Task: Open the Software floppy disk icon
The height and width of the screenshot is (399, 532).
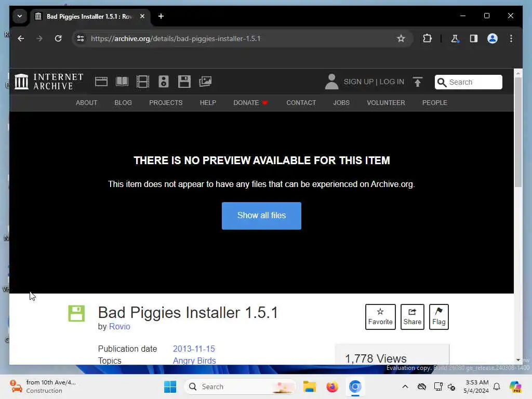Action: pyautogui.click(x=184, y=82)
